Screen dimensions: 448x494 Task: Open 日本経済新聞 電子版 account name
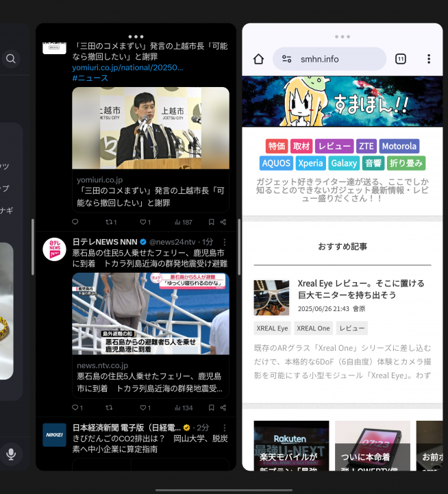pyautogui.click(x=127, y=428)
